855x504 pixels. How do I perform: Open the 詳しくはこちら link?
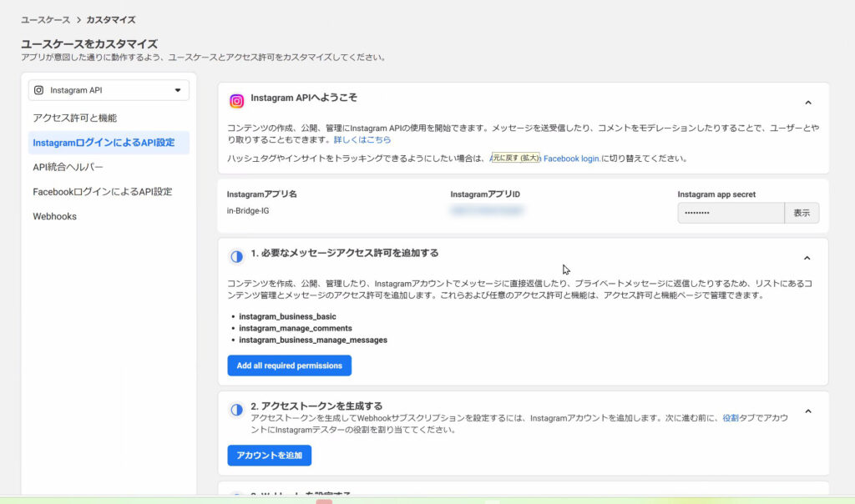pos(362,140)
